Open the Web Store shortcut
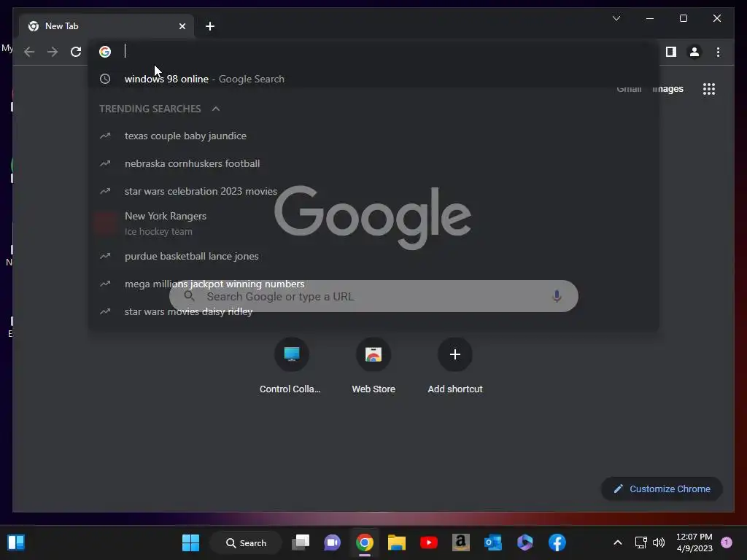Image resolution: width=747 pixels, height=560 pixels. 373,366
